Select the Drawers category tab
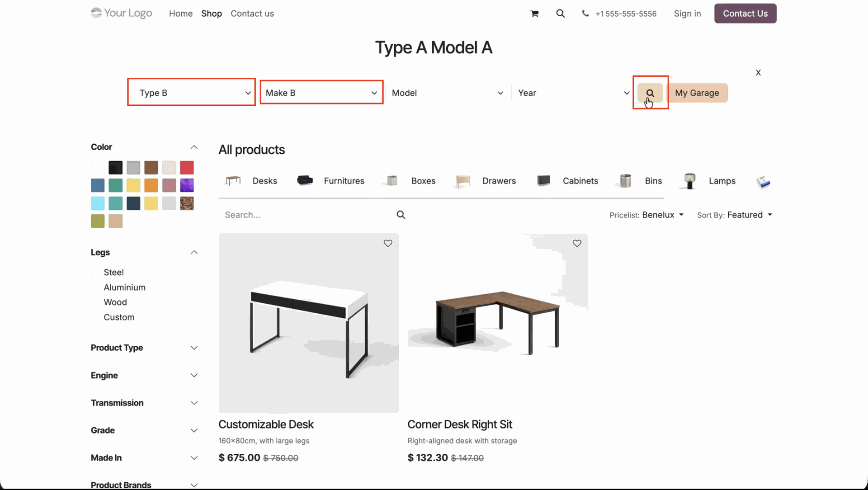This screenshot has width=868, height=490. click(x=499, y=181)
